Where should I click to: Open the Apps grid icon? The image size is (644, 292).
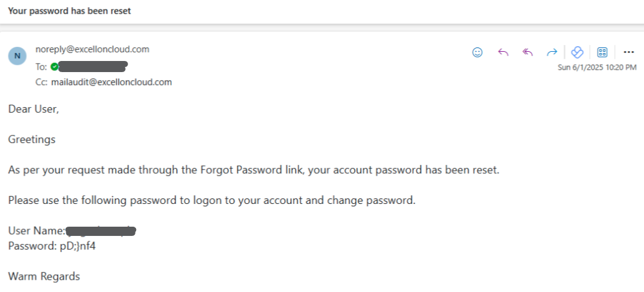(602, 52)
